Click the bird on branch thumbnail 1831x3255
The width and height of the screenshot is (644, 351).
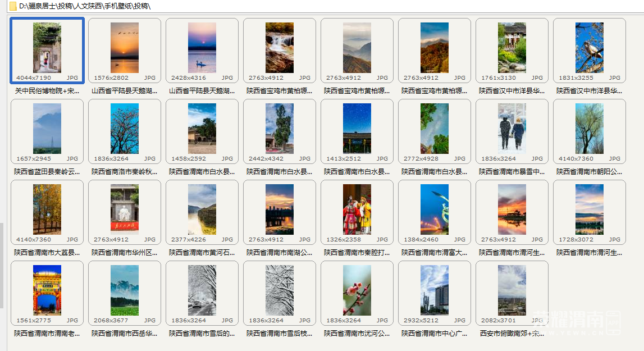[x=590, y=48]
